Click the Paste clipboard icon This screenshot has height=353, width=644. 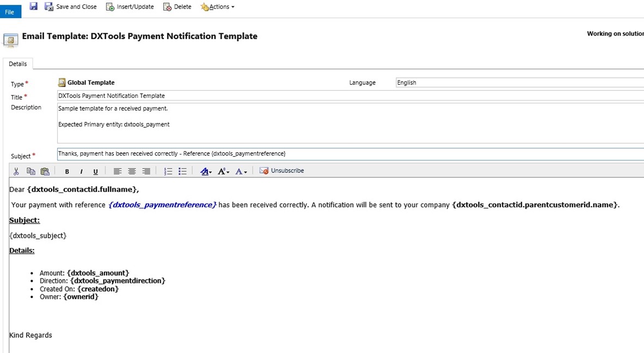pos(45,171)
